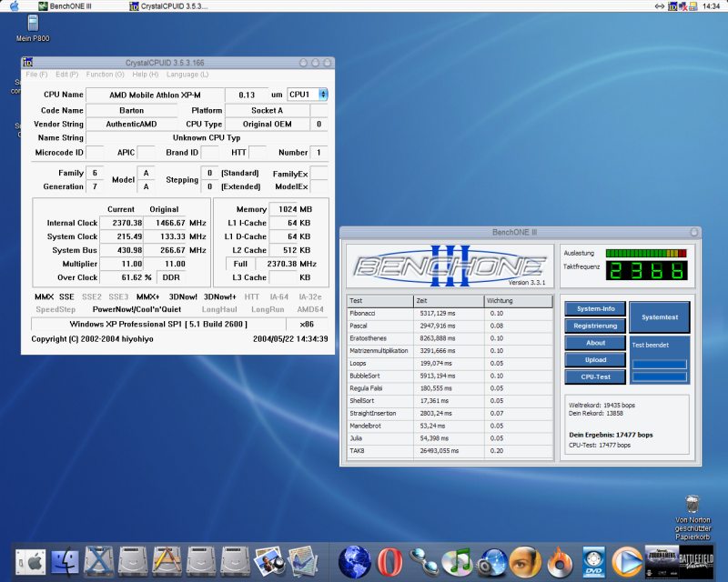Open the File (F) menu in CrystalCPUID

pos(37,74)
